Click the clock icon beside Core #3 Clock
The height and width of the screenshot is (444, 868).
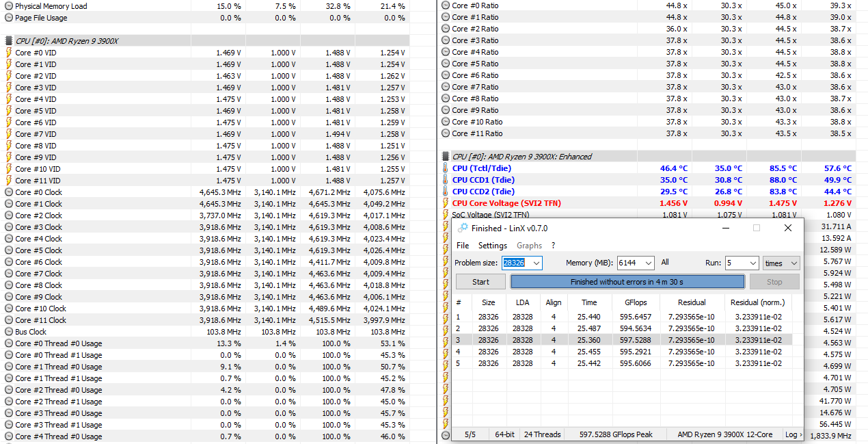8,227
